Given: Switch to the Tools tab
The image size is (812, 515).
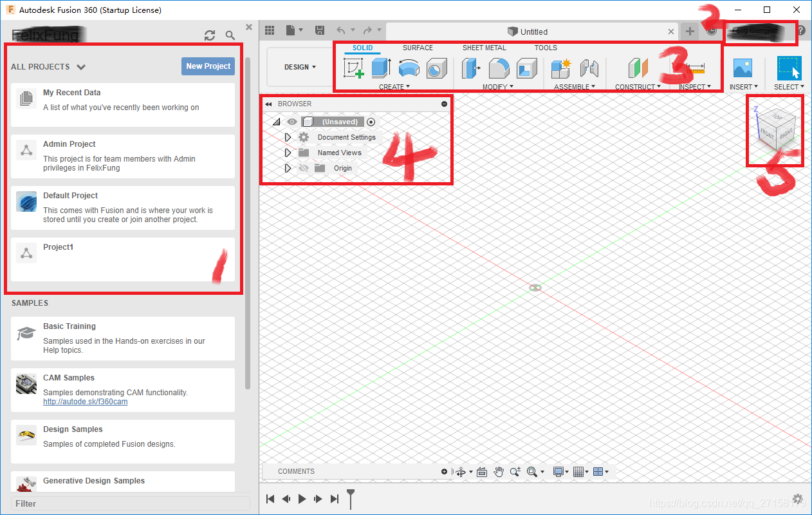Looking at the screenshot, I should point(546,48).
